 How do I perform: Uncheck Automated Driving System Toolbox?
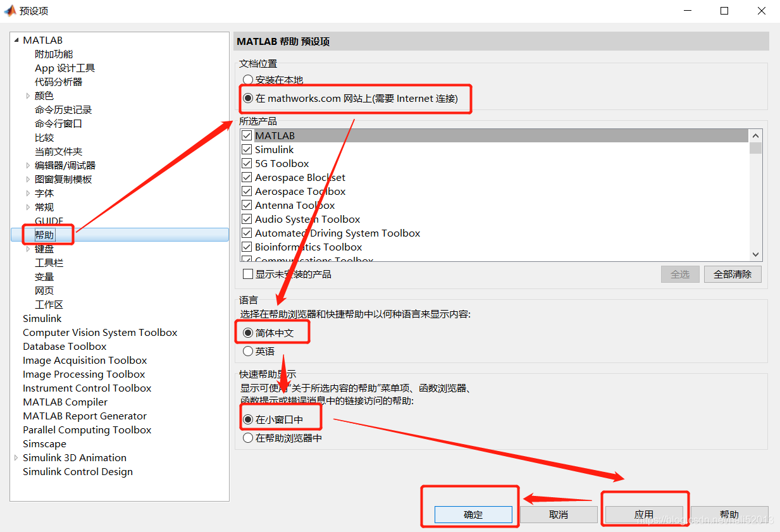click(x=247, y=233)
